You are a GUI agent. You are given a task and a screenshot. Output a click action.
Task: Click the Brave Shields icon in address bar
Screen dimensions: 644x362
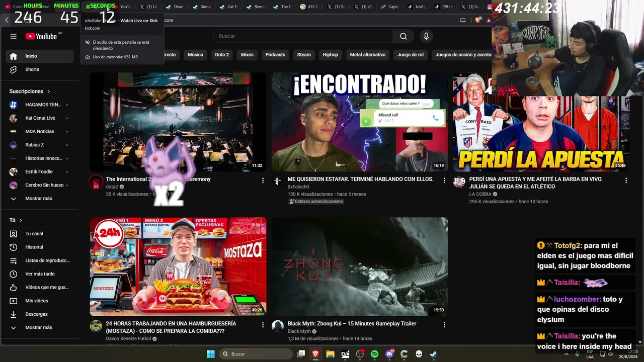click(x=477, y=20)
